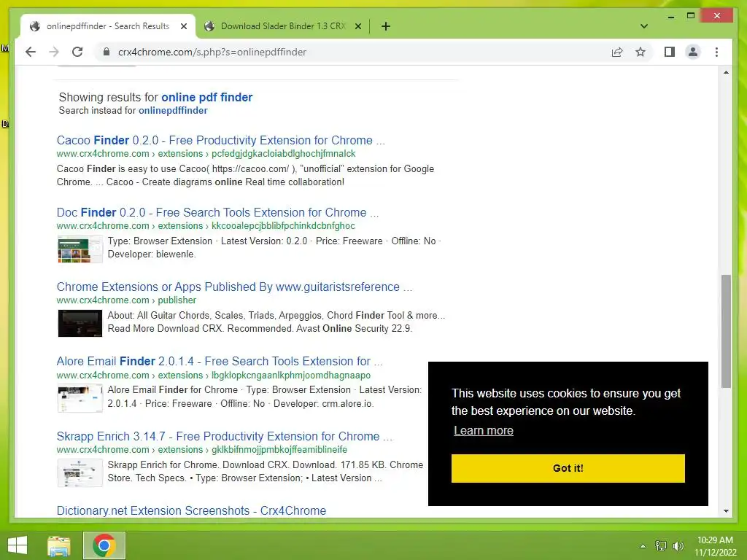This screenshot has width=747, height=560.
Task: Search instead for onlinepdffinder link
Action: click(x=173, y=111)
